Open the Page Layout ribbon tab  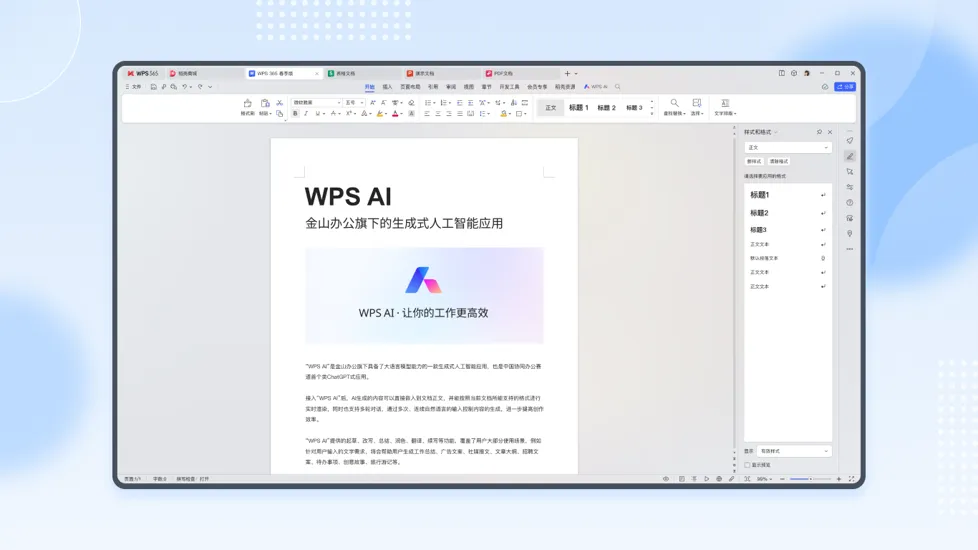(410, 87)
